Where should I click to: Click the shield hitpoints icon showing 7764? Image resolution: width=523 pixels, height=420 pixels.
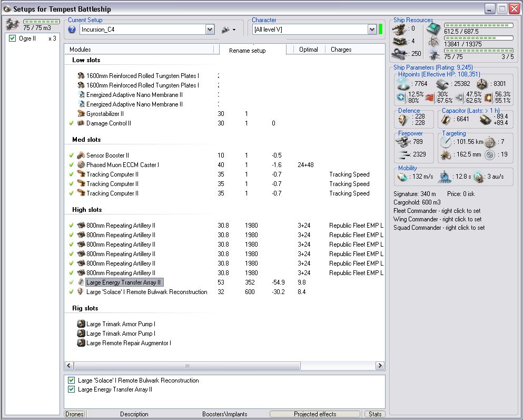point(403,84)
